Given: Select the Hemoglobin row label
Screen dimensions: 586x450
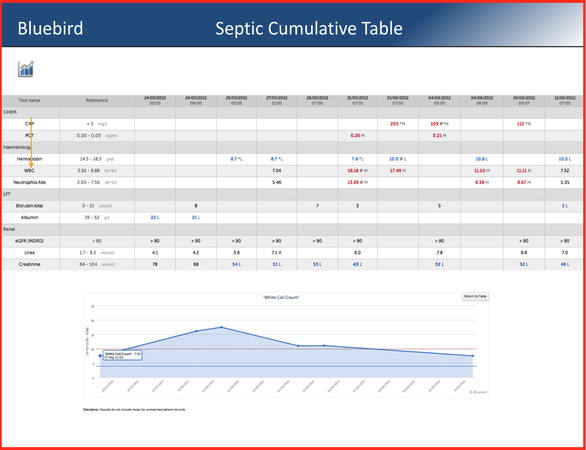Looking at the screenshot, I should 30,159.
